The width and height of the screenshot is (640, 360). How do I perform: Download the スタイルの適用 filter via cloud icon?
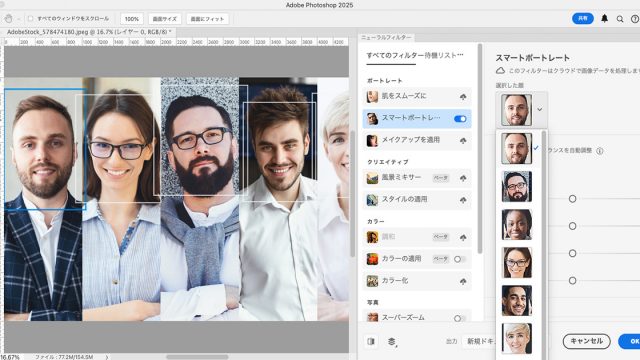point(463,200)
